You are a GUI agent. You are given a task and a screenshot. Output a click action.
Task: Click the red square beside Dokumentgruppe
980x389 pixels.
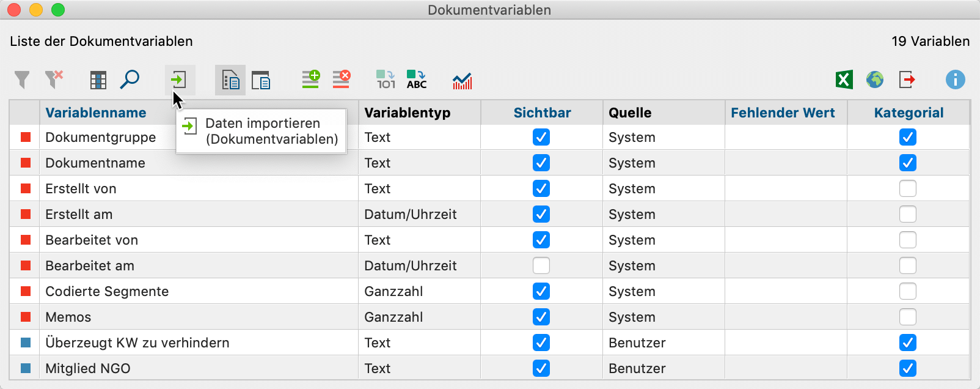tap(26, 137)
